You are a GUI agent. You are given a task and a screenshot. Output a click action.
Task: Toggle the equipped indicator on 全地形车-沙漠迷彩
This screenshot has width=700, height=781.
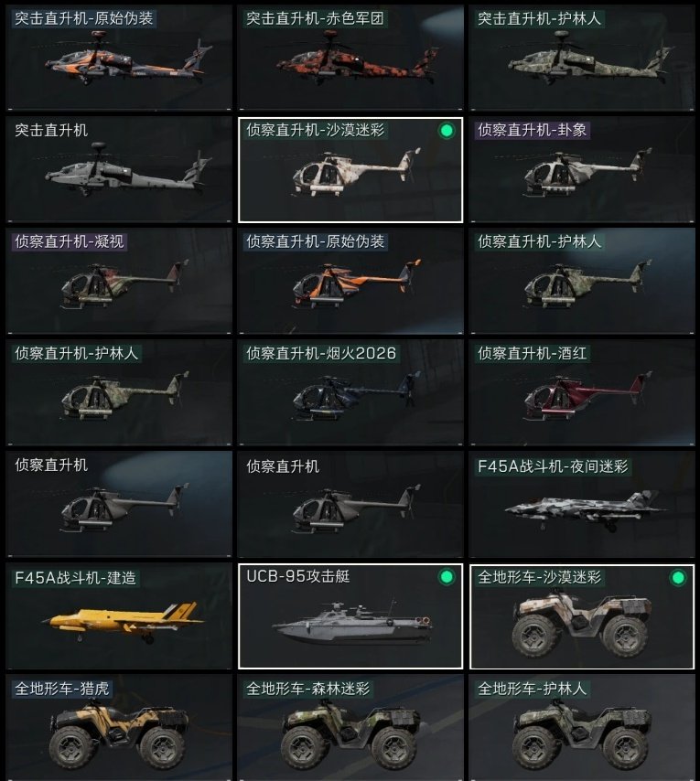point(678,577)
